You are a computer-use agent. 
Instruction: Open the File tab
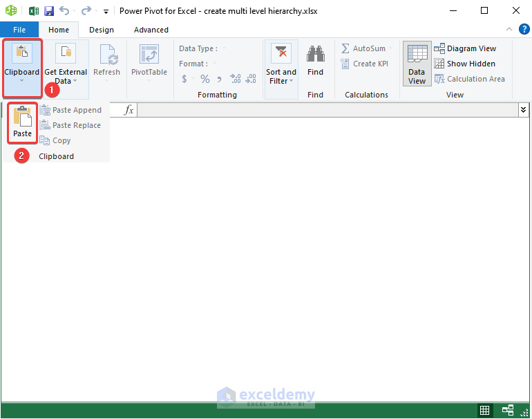pos(19,30)
